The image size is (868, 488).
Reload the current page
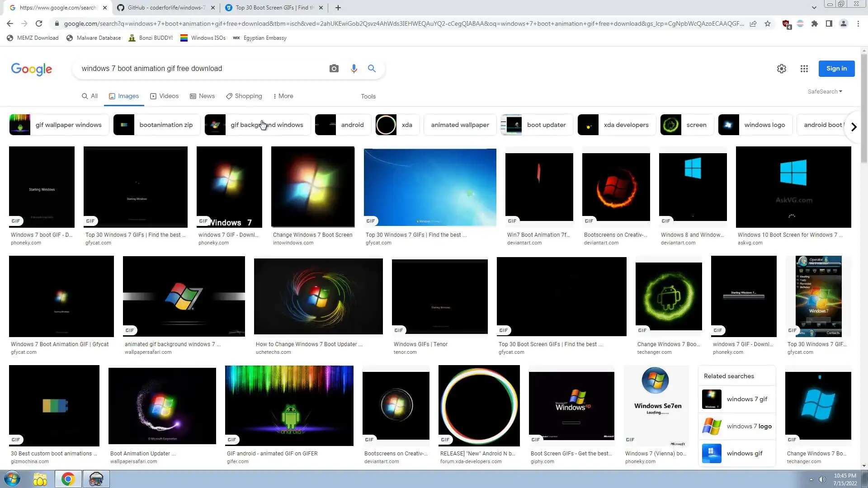point(39,23)
